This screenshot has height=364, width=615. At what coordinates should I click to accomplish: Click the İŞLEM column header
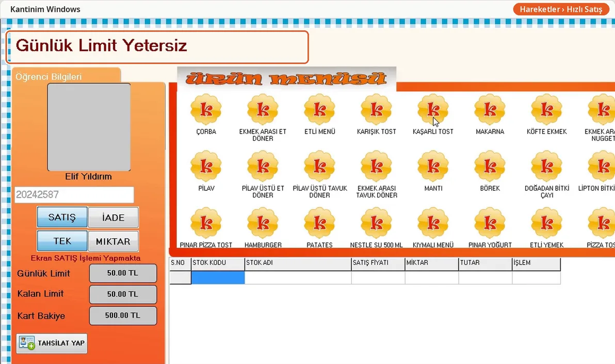pyautogui.click(x=536, y=263)
